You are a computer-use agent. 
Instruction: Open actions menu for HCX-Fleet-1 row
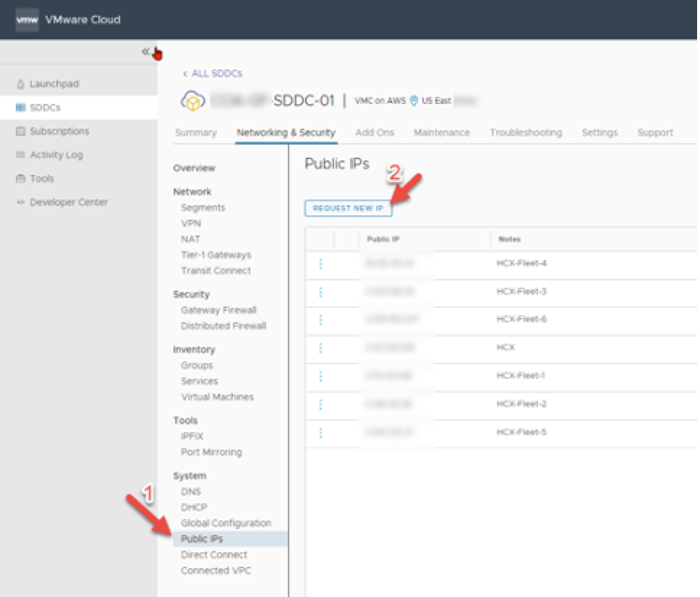coord(320,376)
